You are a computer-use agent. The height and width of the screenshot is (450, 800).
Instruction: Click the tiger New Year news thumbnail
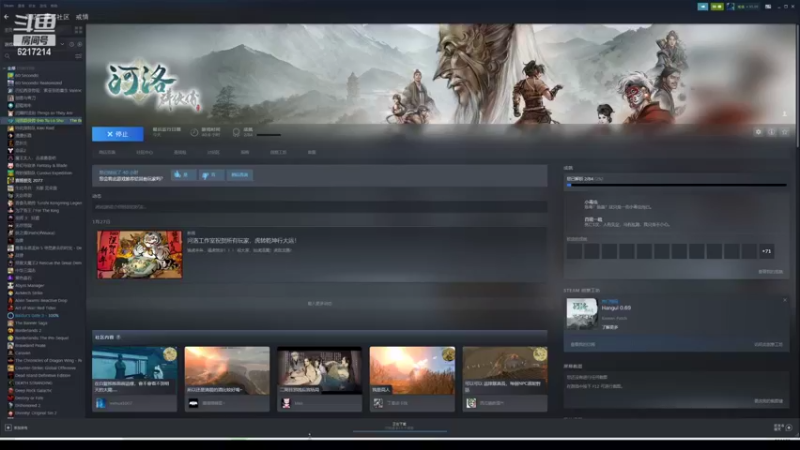pos(139,255)
